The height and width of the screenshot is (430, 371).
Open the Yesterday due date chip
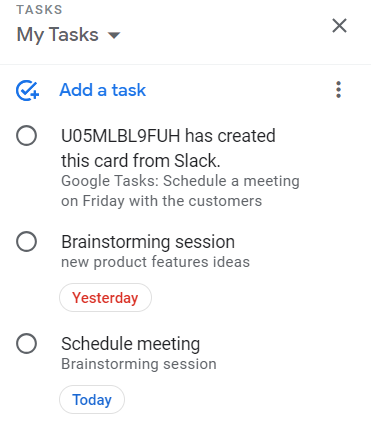coord(105,297)
